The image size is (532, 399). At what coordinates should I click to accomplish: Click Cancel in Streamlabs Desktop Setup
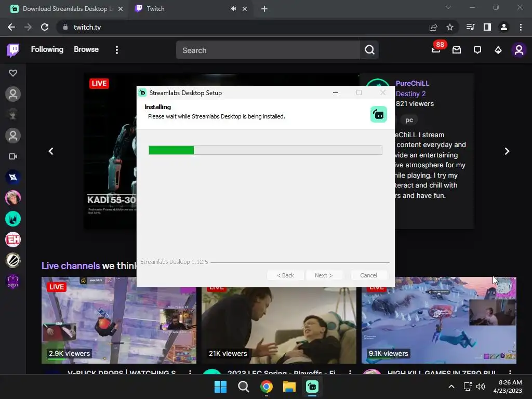pos(368,275)
